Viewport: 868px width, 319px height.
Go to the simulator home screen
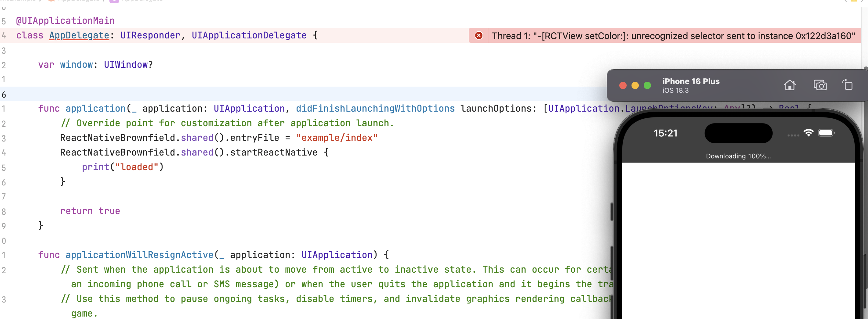coord(789,85)
